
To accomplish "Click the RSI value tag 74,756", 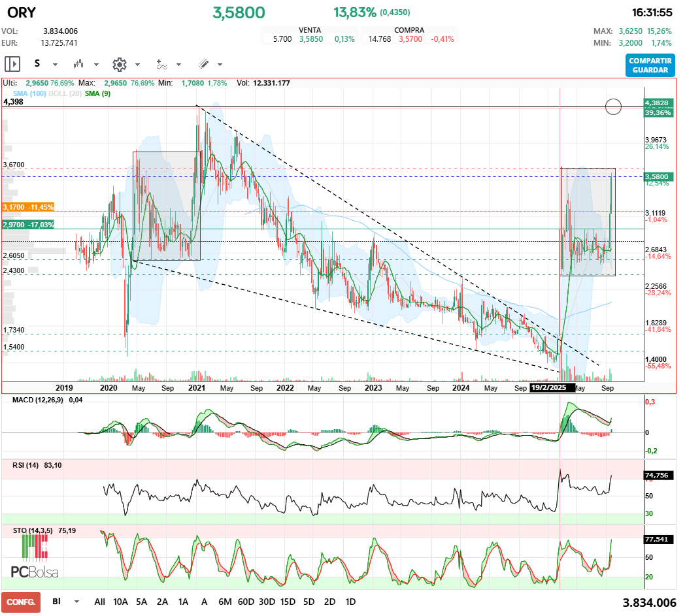I will click(x=659, y=475).
